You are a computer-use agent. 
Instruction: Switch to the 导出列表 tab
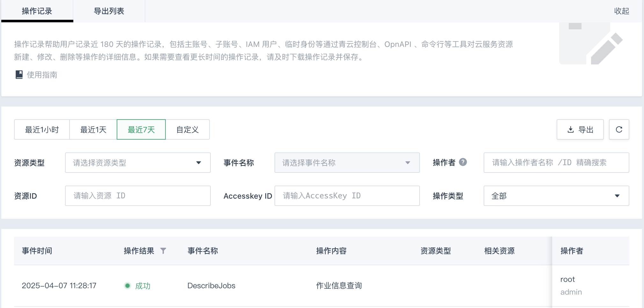point(109,11)
